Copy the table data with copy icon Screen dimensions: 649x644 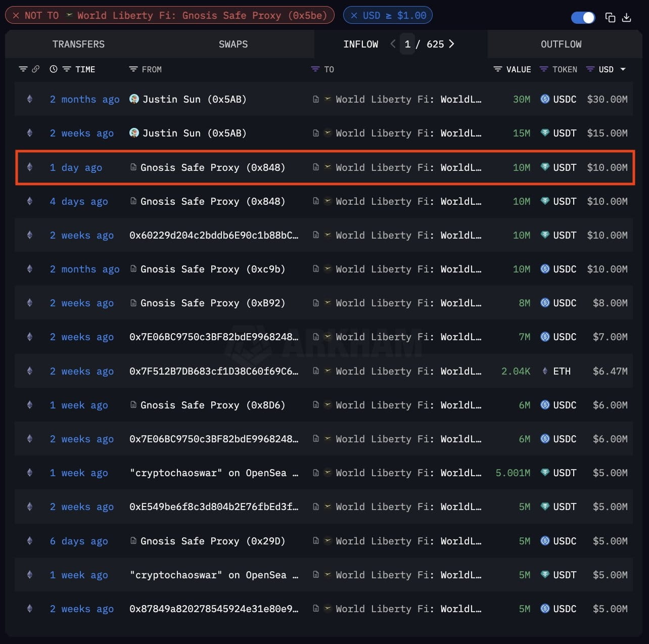(x=610, y=18)
